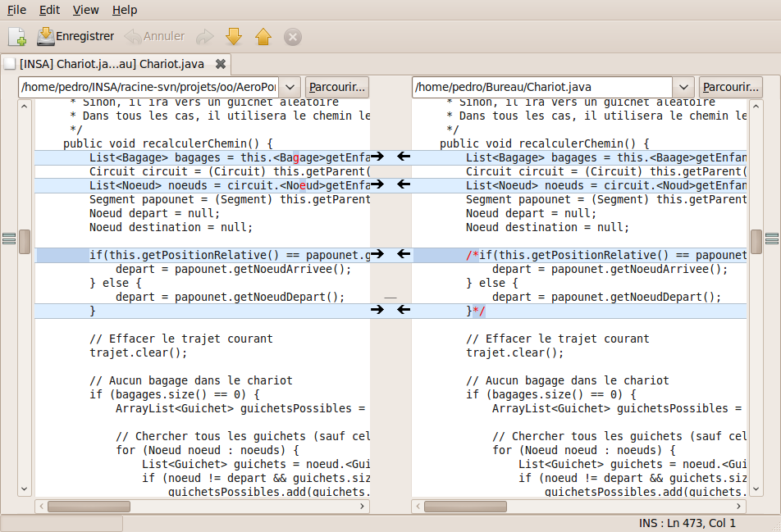The image size is (781, 532).
Task: Save the file with Enregistrer
Action: [75, 37]
